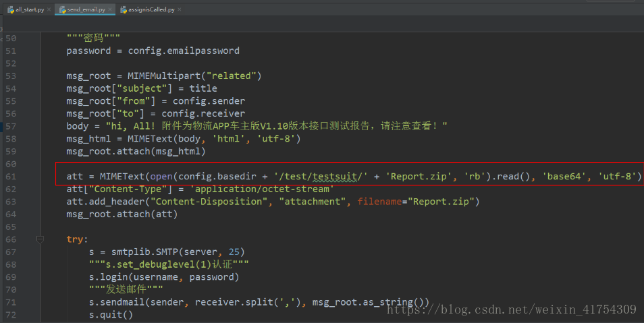The image size is (644, 323).
Task: Click the 'Report.zip' string in line 61
Action: point(419,177)
